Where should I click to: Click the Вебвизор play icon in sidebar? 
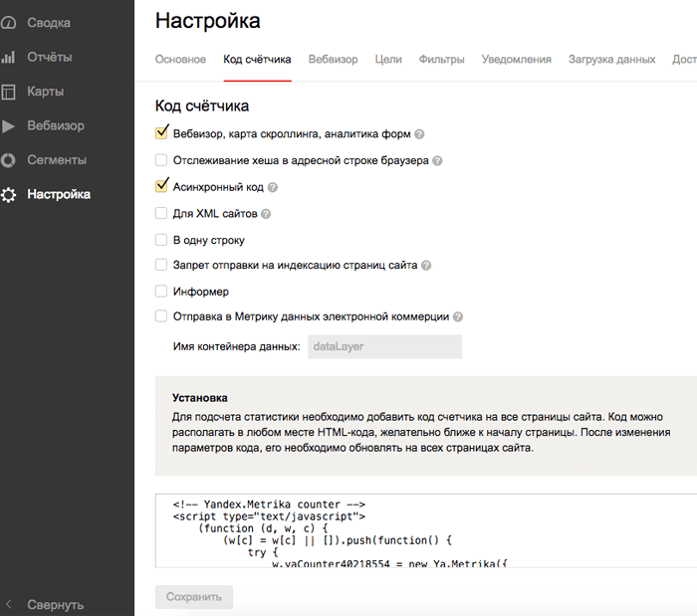pyautogui.click(x=8, y=125)
